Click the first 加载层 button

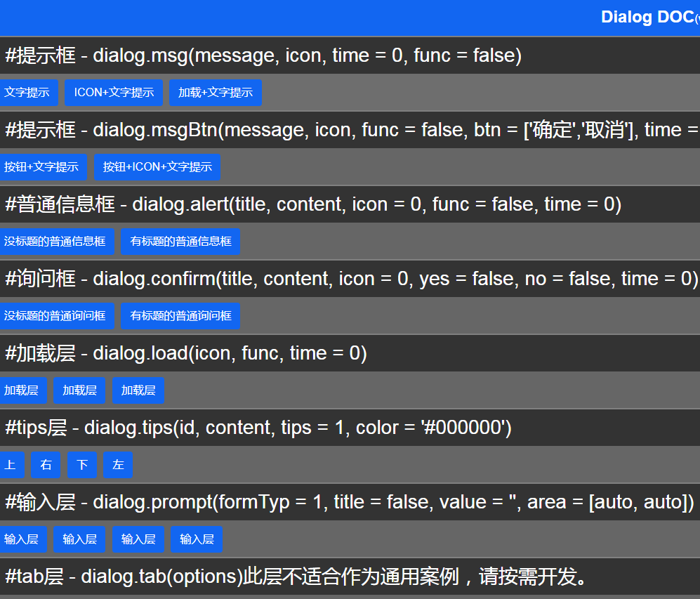(x=24, y=390)
